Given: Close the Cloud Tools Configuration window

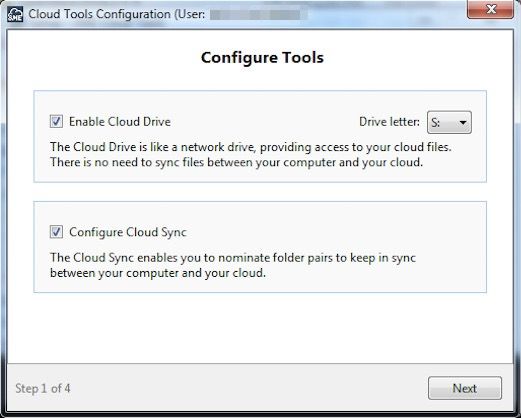Looking at the screenshot, I should coord(490,9).
